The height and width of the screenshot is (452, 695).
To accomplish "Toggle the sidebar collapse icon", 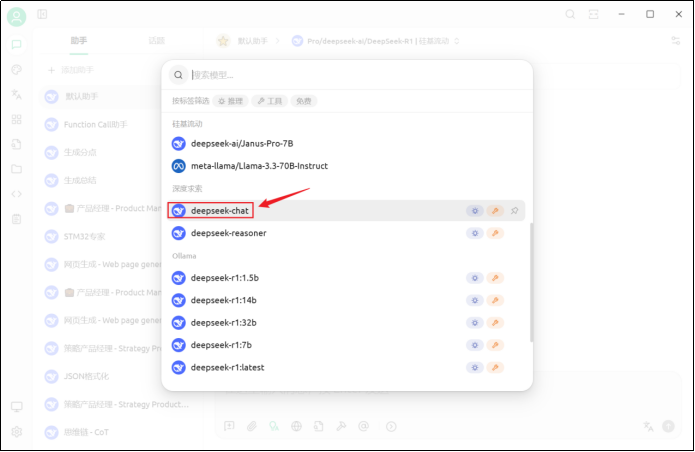I will tap(42, 15).
